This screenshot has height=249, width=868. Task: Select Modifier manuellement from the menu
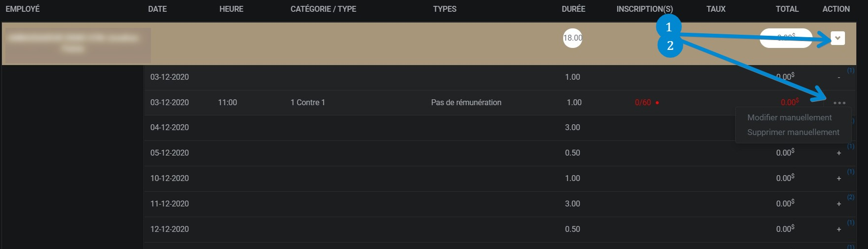tap(789, 117)
